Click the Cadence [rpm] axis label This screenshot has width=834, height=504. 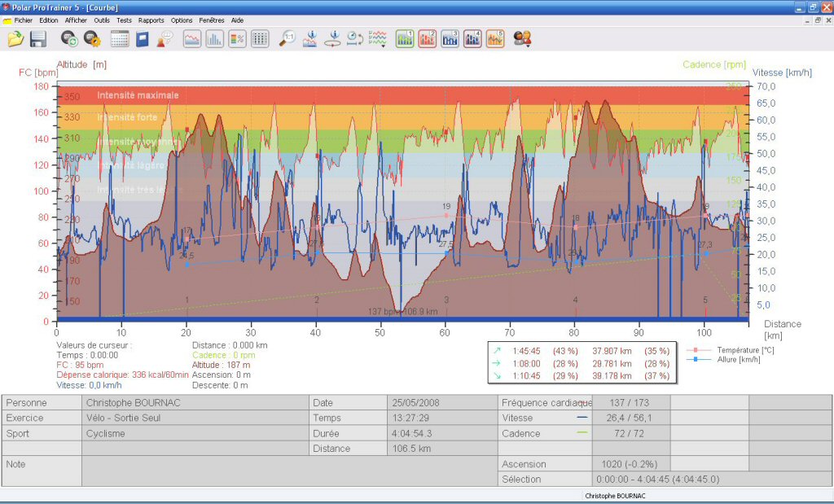[714, 64]
